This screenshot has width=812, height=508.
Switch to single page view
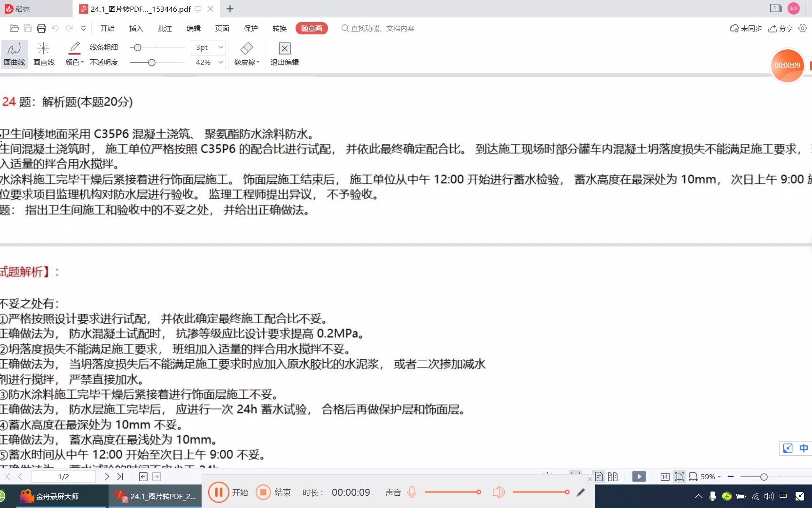[x=599, y=476]
